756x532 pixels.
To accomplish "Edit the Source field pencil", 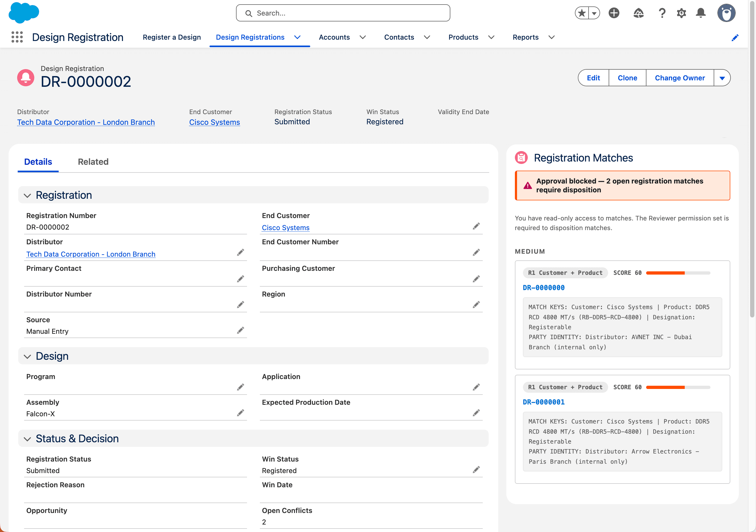I will [240, 330].
